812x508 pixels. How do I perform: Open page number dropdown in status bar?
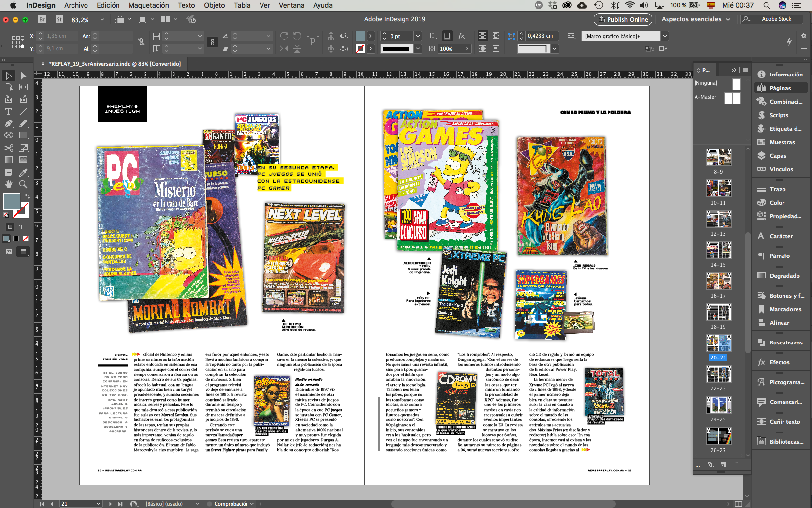pos(98,504)
